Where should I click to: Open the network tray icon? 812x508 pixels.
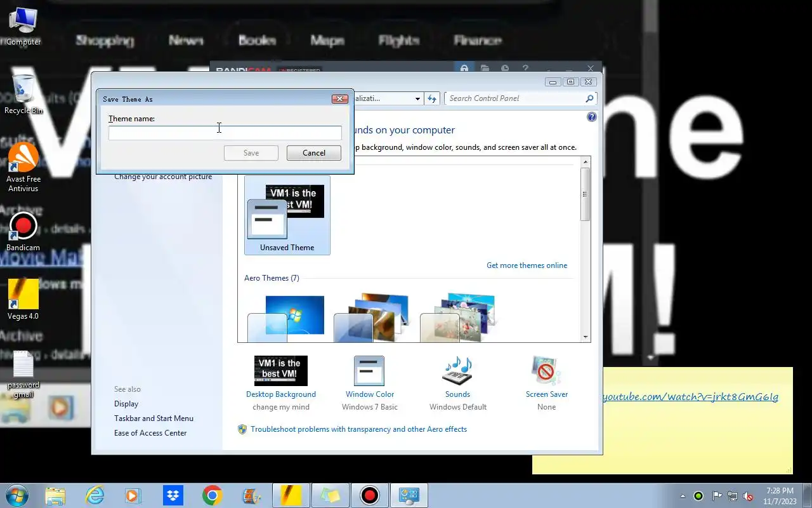coord(733,496)
